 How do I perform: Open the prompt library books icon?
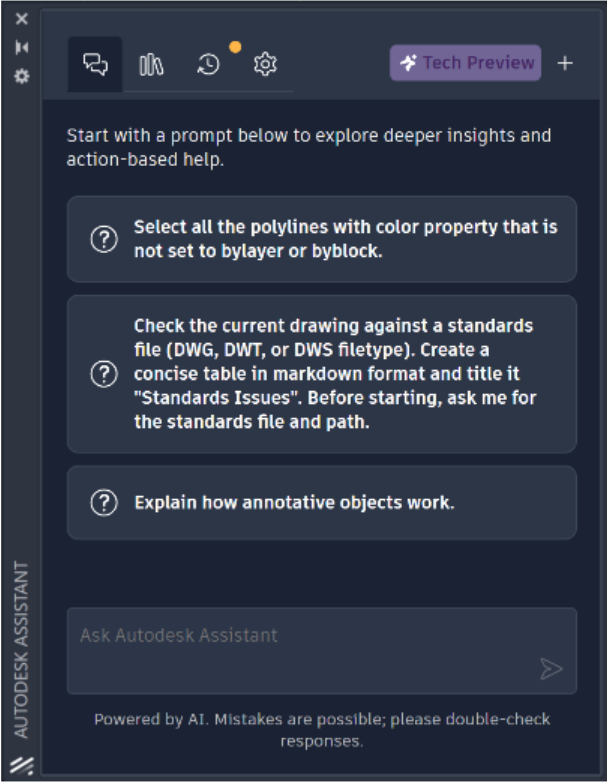pyautogui.click(x=151, y=65)
